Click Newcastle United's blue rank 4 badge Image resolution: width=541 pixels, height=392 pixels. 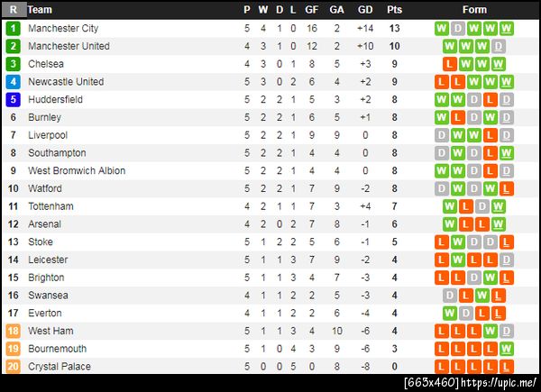coord(14,82)
